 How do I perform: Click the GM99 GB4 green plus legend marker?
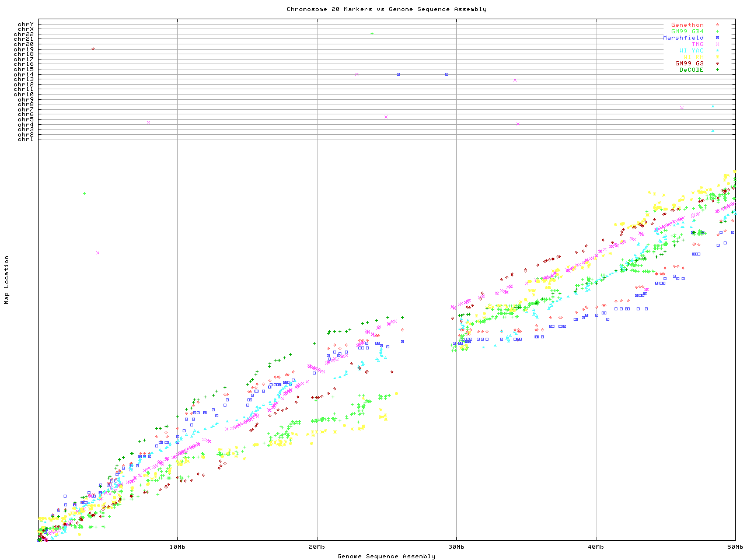click(x=717, y=32)
